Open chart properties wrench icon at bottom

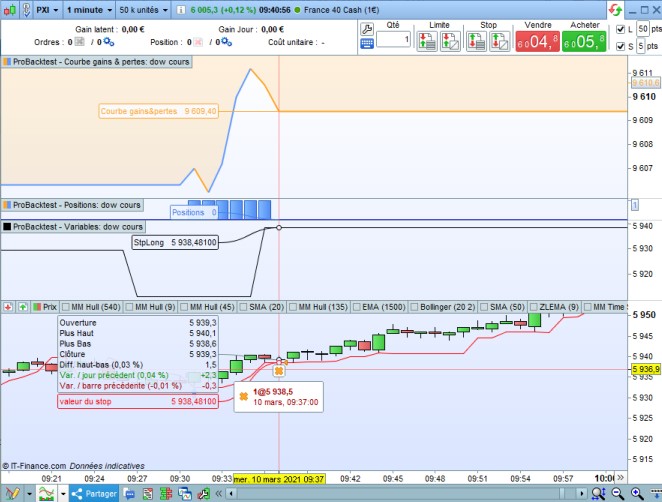click(203, 493)
